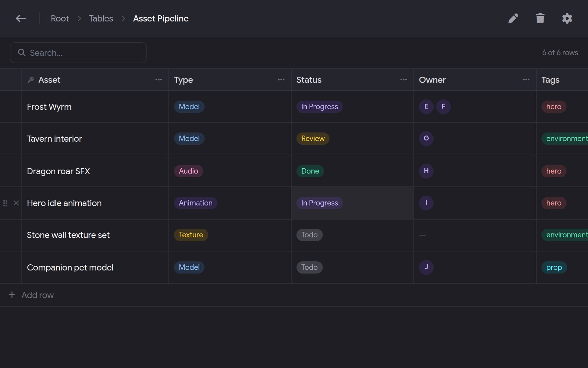Click the trash delete icon

540,18
